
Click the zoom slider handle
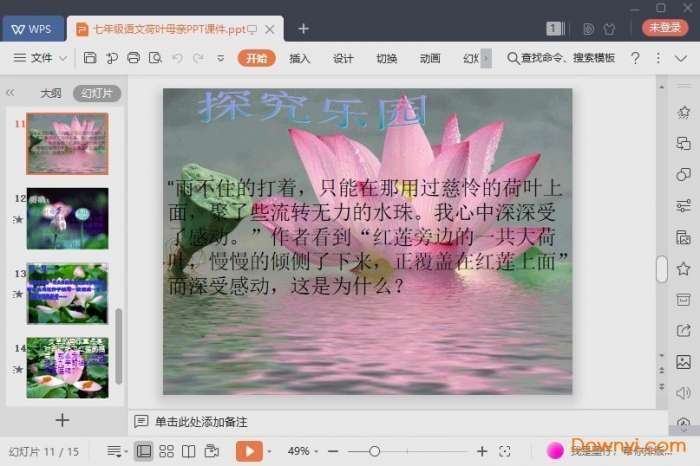click(375, 452)
